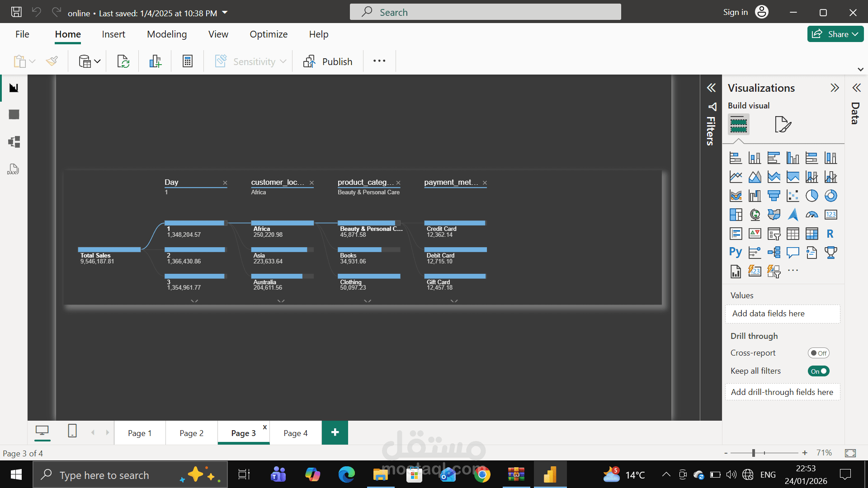Expand the Sensitivity dropdown
This screenshot has height=488, width=868.
283,61
